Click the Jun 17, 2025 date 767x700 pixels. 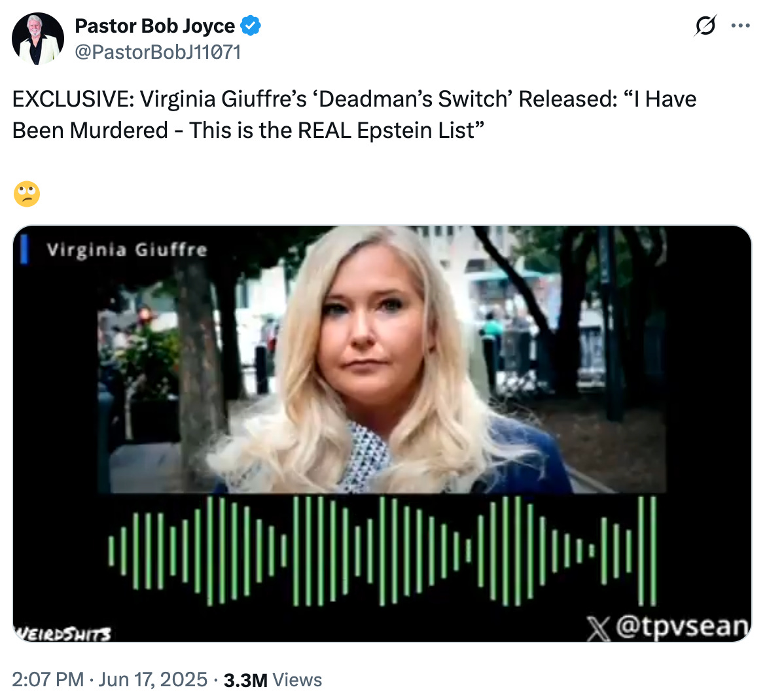click(153, 680)
